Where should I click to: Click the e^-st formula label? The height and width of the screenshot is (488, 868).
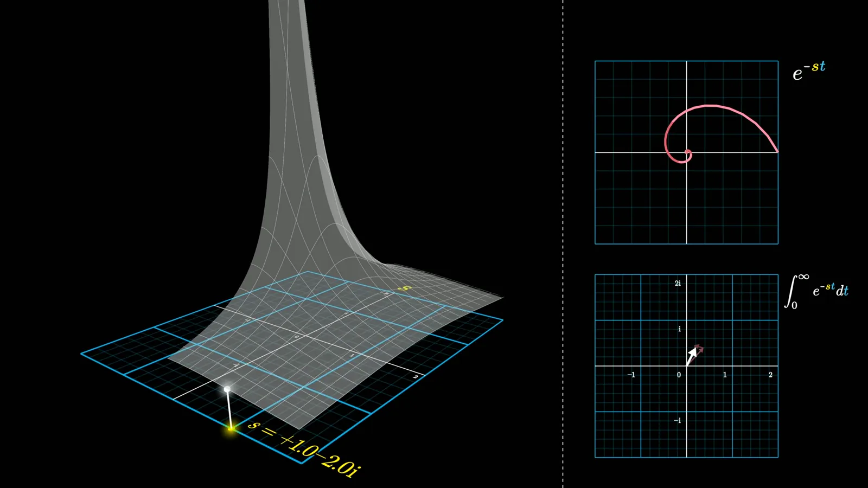[809, 71]
